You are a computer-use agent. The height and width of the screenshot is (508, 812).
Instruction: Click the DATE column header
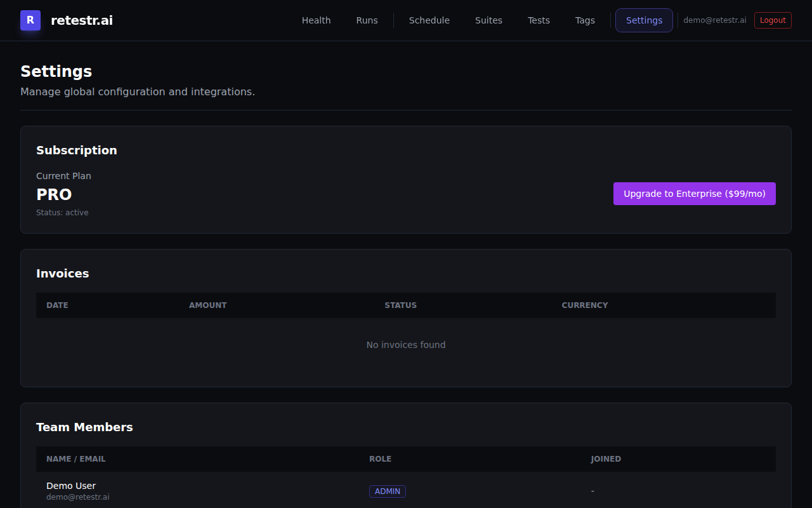(57, 305)
